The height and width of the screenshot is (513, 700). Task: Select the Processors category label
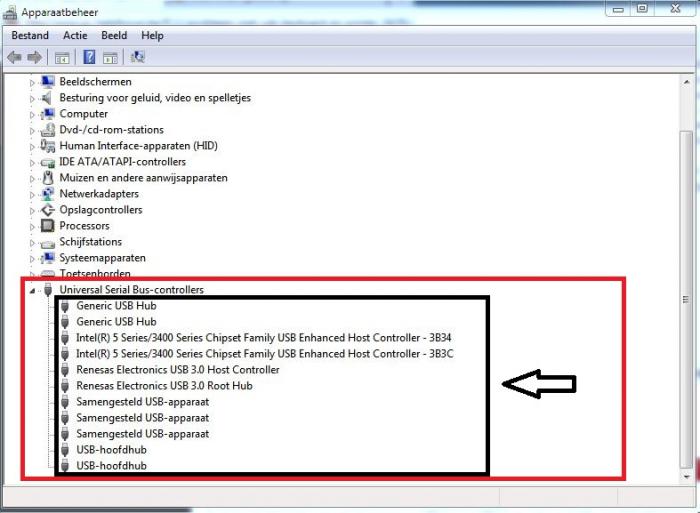coord(84,226)
